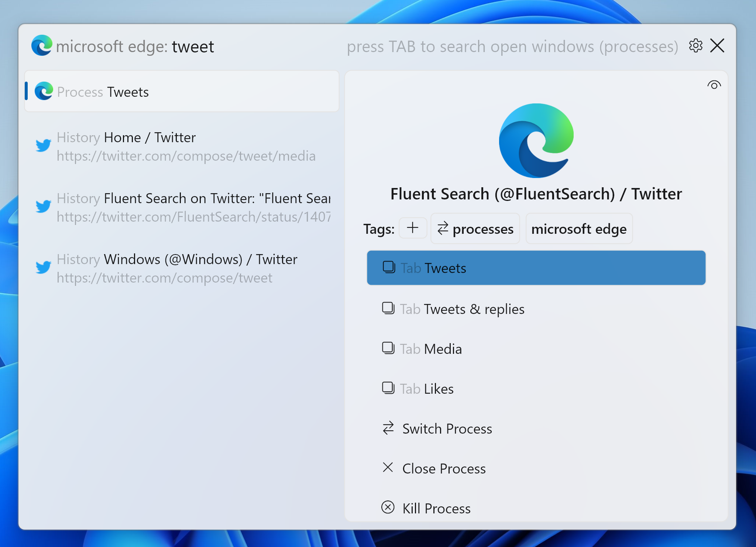The height and width of the screenshot is (547, 756).
Task: Open Windows (@Windows) / Twitter history result
Action: click(x=182, y=269)
